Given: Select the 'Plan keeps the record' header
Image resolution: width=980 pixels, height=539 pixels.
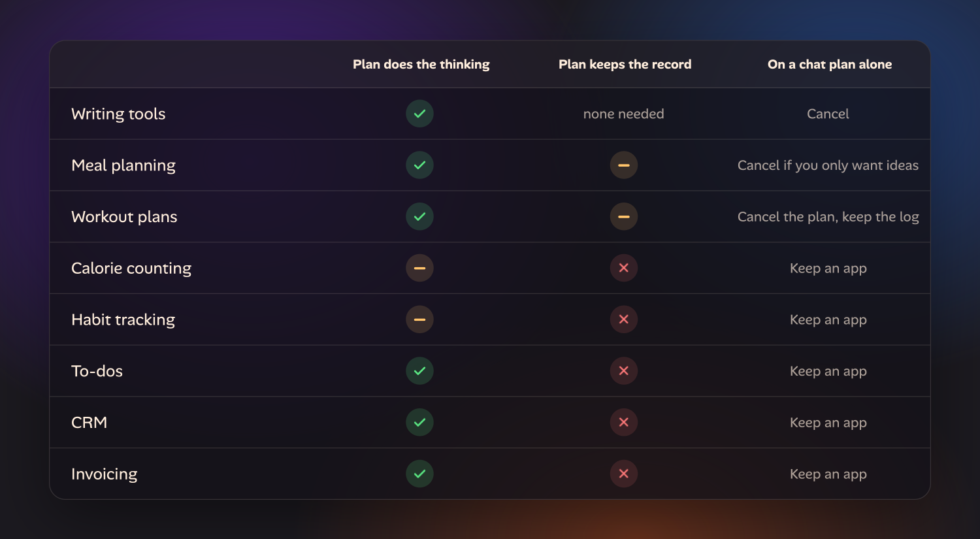Looking at the screenshot, I should coord(625,65).
